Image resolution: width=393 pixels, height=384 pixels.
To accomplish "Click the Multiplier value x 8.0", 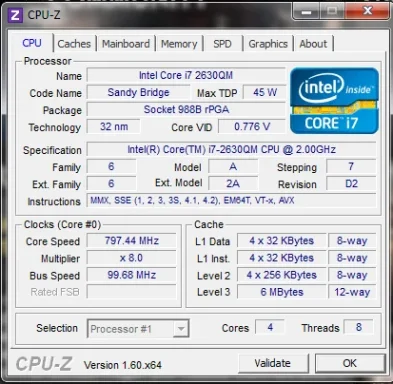I will (x=131, y=258).
